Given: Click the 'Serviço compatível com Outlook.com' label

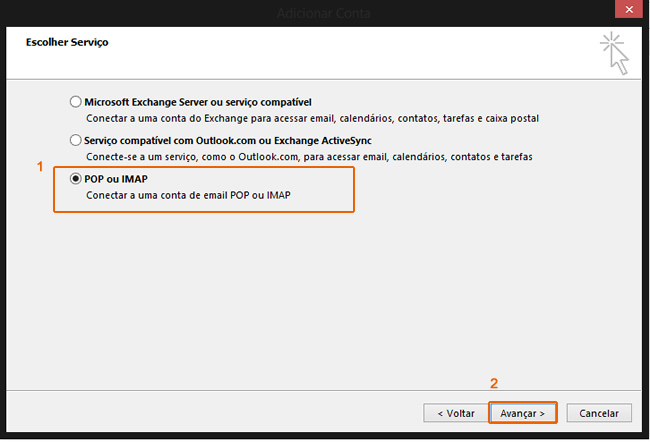Looking at the screenshot, I should 228,141.
